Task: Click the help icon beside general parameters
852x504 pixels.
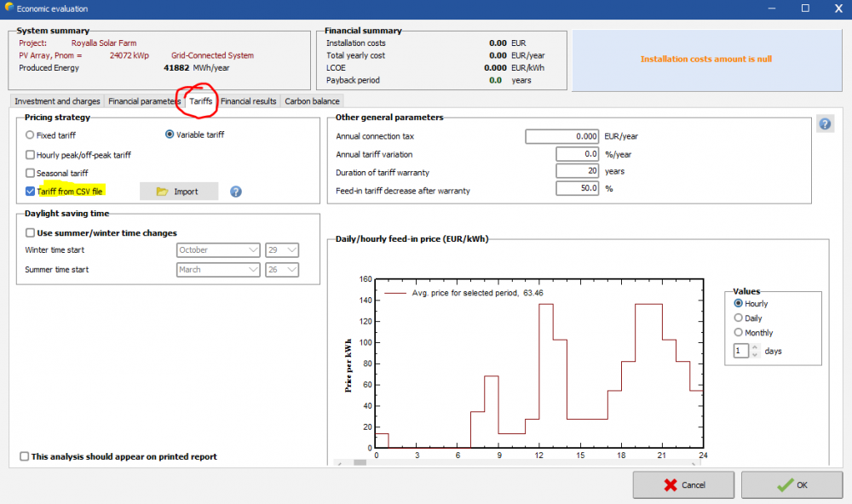Action: 825,124
